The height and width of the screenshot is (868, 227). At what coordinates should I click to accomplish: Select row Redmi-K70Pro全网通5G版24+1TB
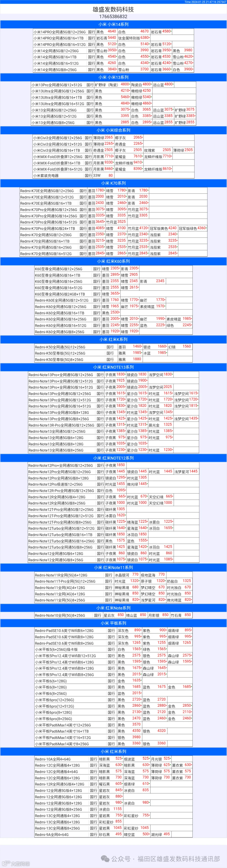tap(113, 228)
